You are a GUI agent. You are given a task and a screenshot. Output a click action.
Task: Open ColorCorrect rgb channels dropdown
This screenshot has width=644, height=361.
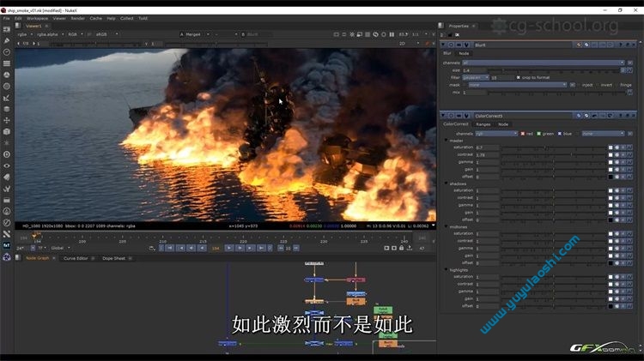[x=496, y=134]
